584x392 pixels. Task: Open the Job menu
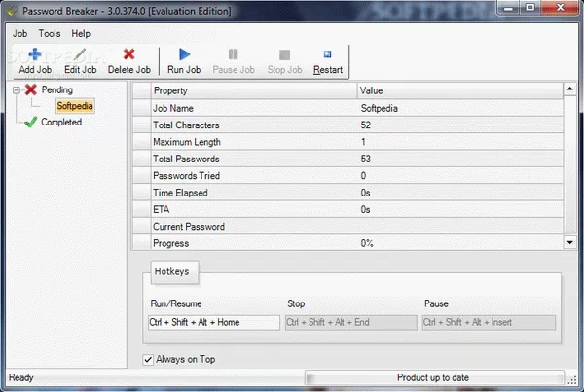pyautogui.click(x=19, y=33)
